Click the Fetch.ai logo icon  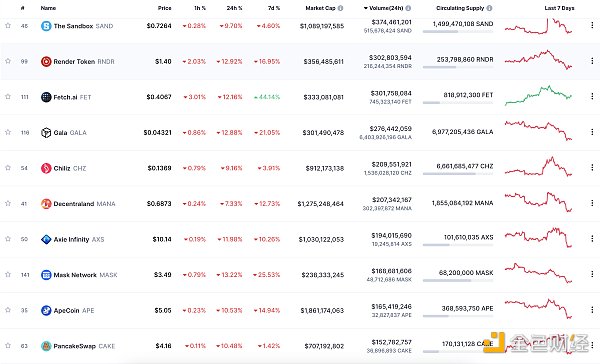pyautogui.click(x=46, y=97)
